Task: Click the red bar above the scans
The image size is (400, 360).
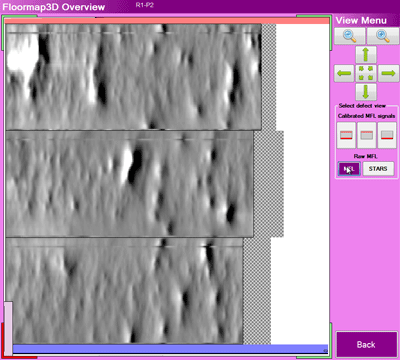Action: 167,21
